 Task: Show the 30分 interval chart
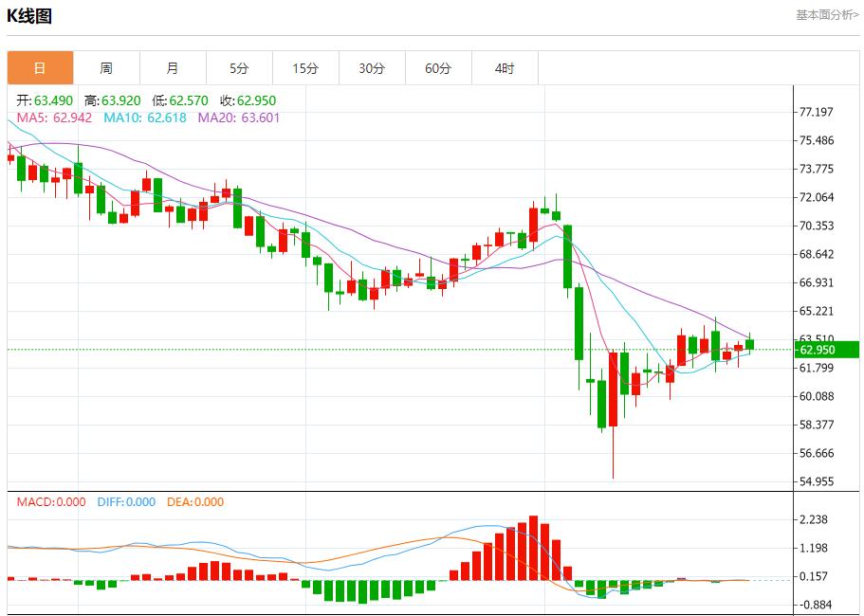pos(372,68)
